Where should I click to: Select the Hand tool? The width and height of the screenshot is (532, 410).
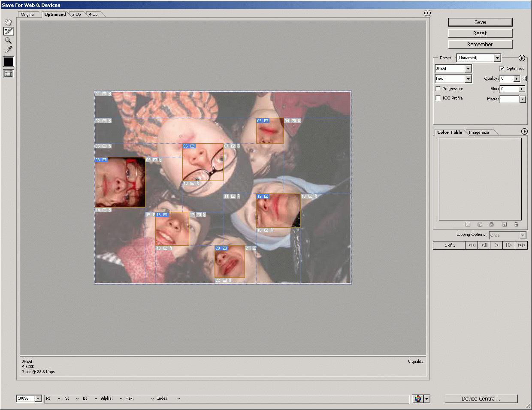(8, 22)
